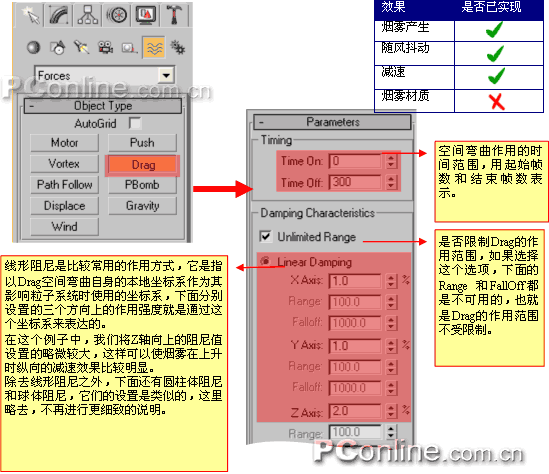Select the Systems gears icon

[x=178, y=47]
